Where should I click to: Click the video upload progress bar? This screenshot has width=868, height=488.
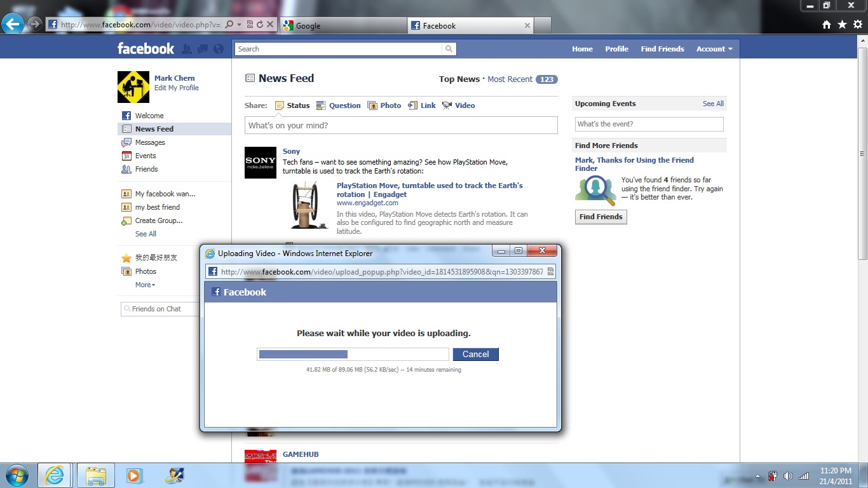point(353,354)
